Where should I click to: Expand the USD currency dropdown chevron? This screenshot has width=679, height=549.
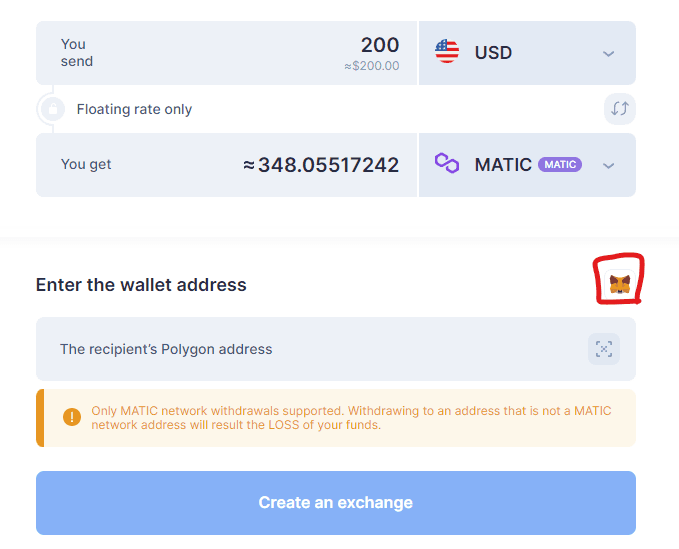click(608, 54)
